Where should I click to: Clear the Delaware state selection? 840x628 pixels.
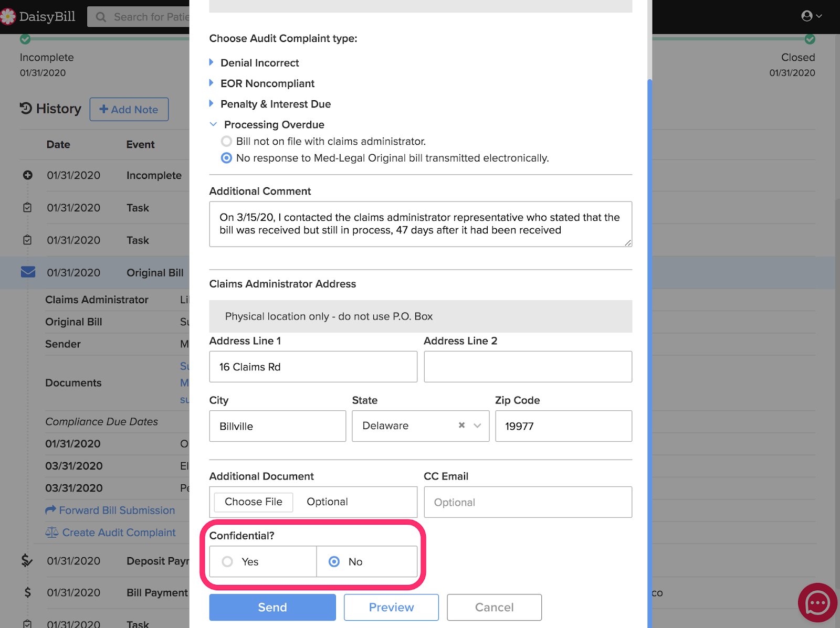461,425
